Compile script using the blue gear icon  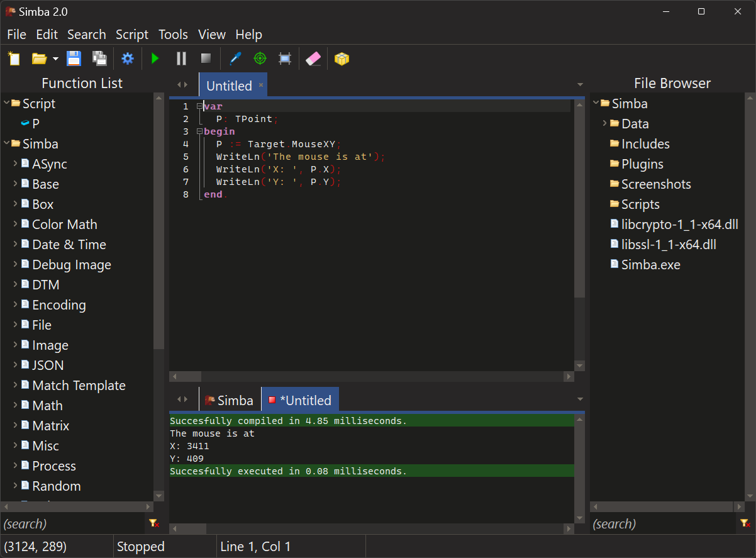tap(128, 59)
